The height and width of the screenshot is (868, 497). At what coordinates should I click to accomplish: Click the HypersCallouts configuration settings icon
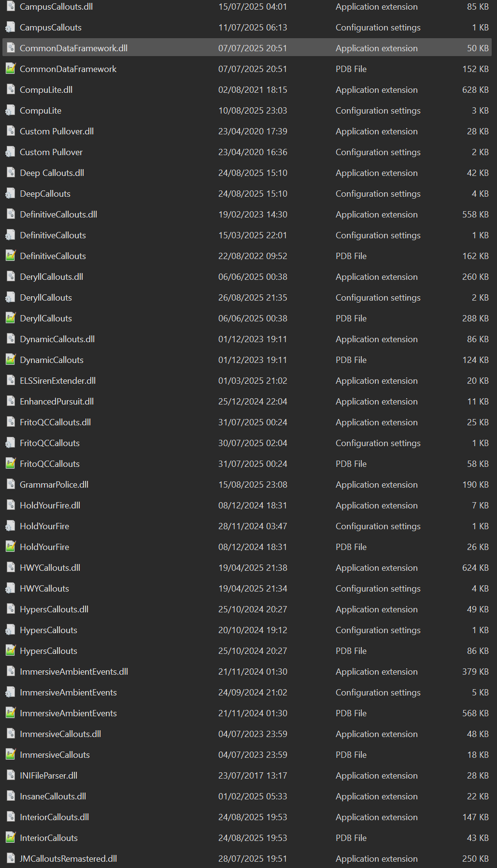tap(10, 630)
